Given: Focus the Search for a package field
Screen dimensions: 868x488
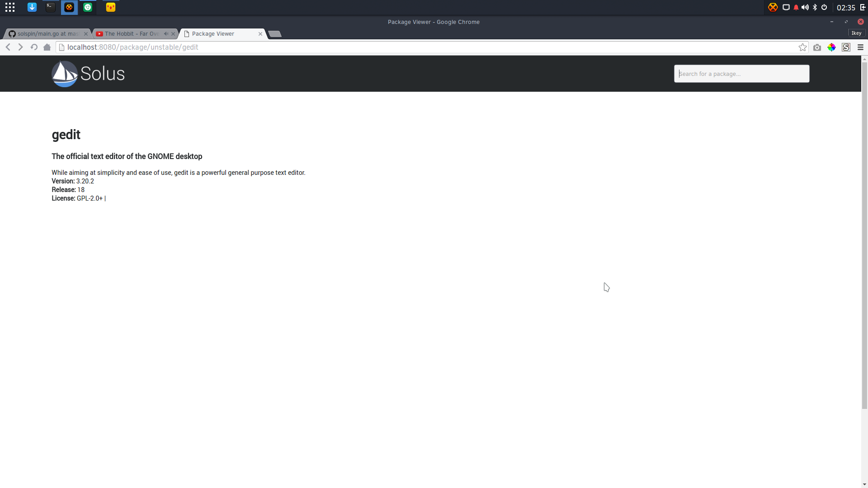Looking at the screenshot, I should click(x=741, y=74).
